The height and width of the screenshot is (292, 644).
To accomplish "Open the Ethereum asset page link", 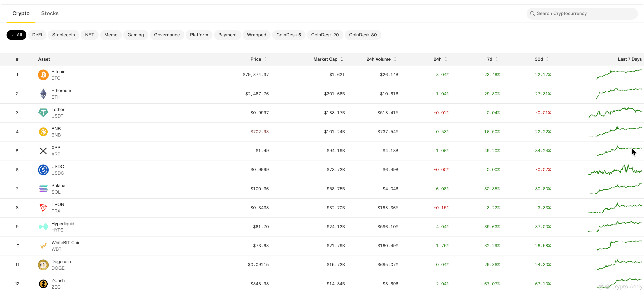I will (61, 90).
